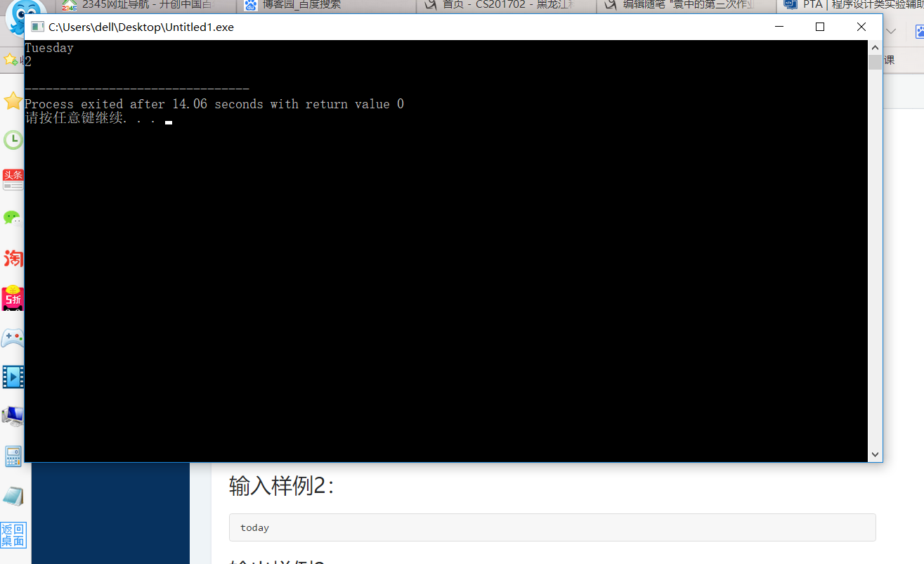924x564 pixels.
Task: Switch to the 首页 - CS201702 browser tab
Action: tap(507, 6)
